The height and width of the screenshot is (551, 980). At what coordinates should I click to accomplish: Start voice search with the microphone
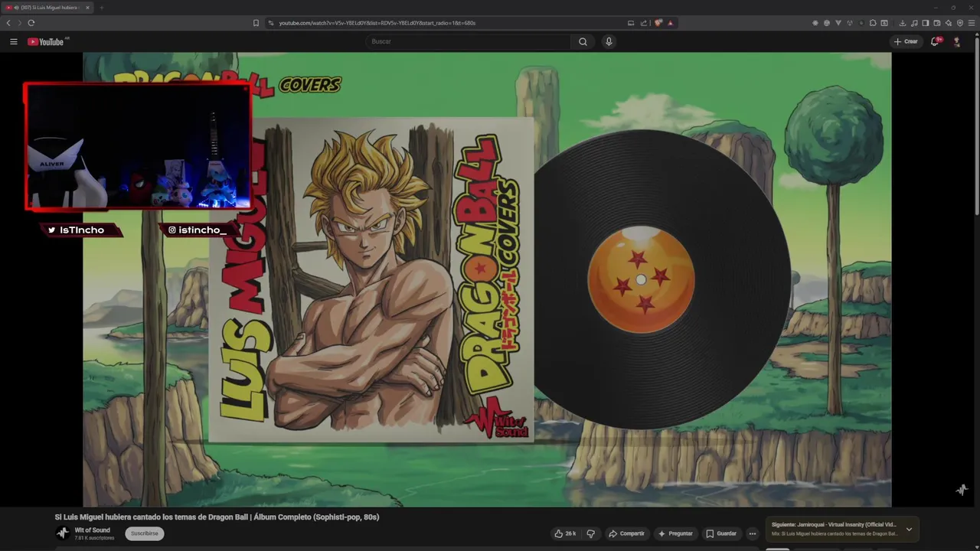point(609,41)
